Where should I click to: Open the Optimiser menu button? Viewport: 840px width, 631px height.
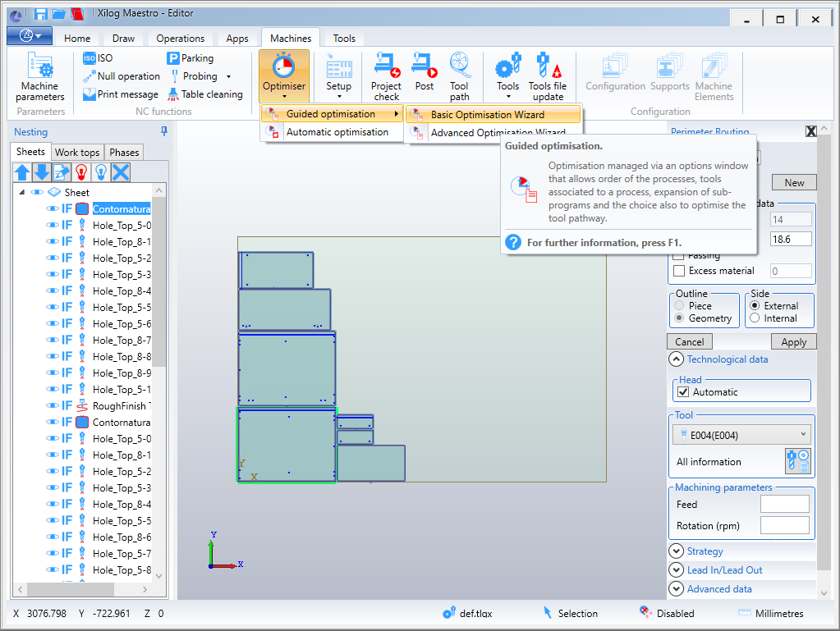click(x=284, y=76)
